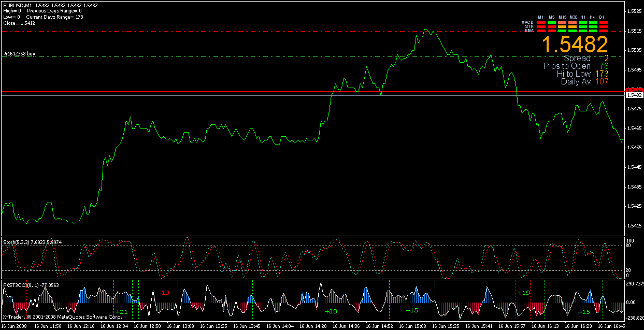This screenshot has width=644, height=330.
Task: Click the Current Days Range= 173 text
Action: [54, 17]
